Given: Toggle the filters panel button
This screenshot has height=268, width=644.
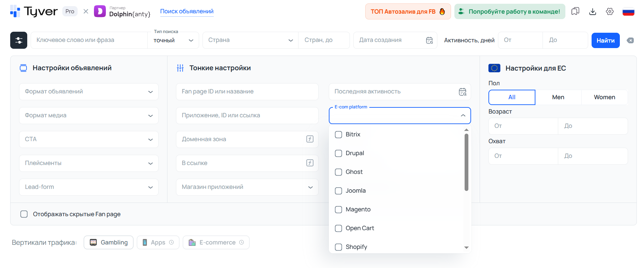Looking at the screenshot, I should click(x=19, y=40).
